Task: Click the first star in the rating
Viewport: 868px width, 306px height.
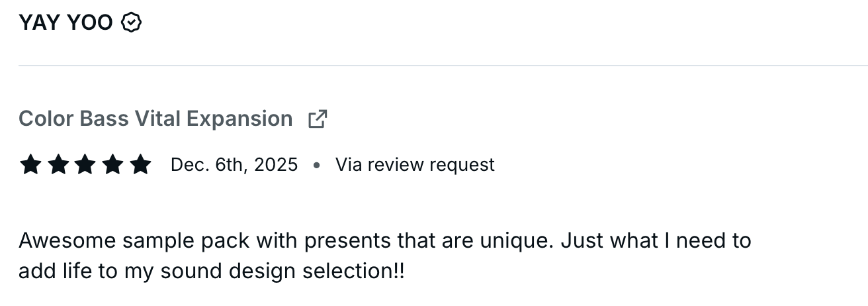Action: click(x=30, y=164)
